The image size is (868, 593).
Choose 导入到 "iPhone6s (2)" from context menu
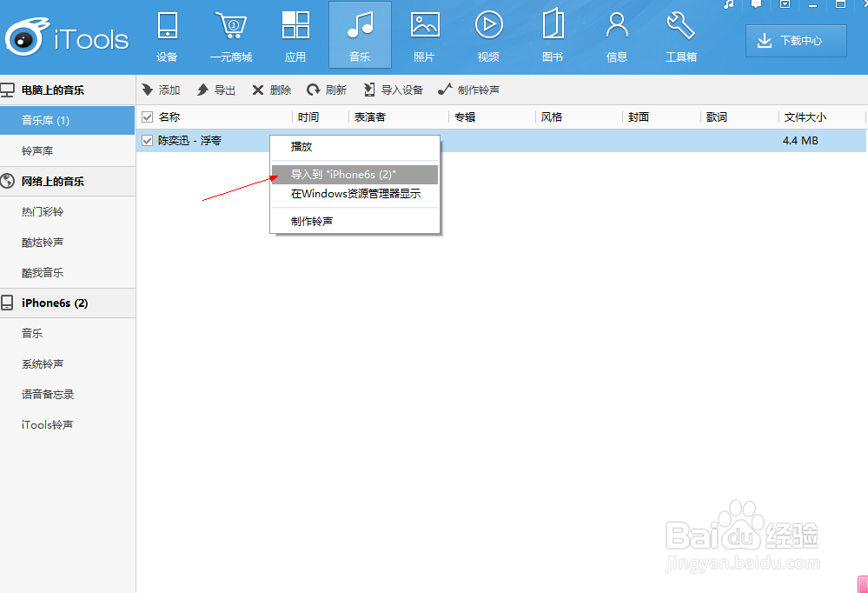(354, 175)
